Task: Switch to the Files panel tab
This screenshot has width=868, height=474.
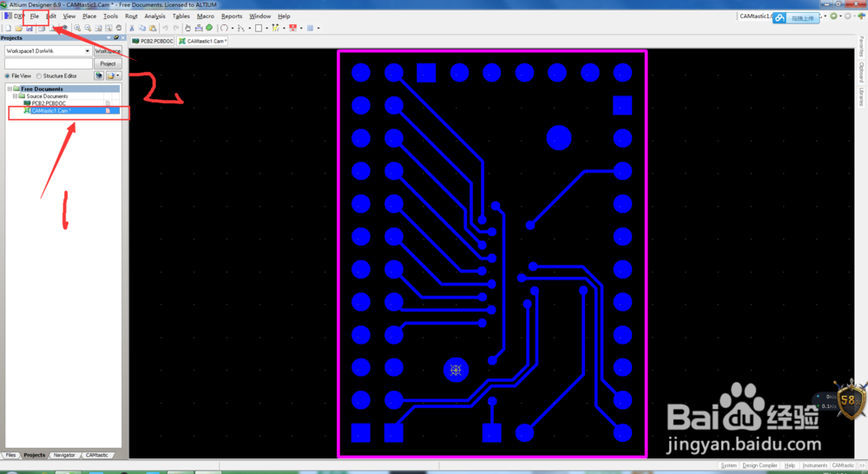Action: [10, 455]
